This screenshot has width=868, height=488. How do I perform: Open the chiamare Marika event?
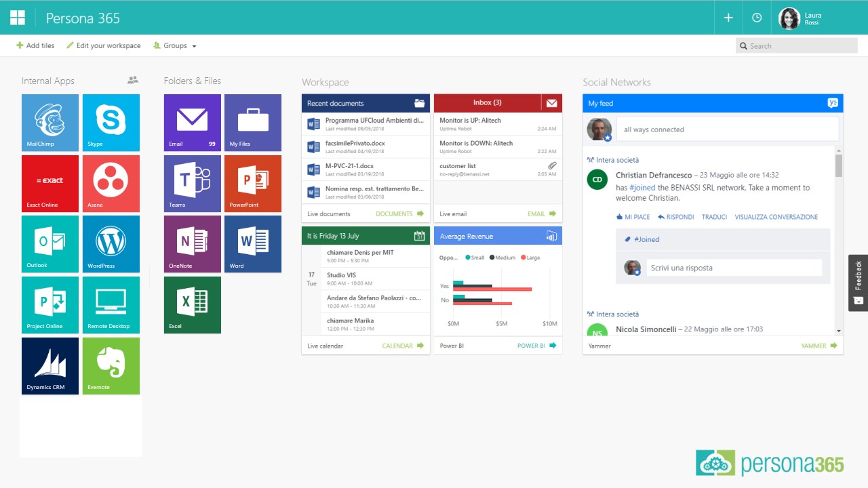click(x=376, y=324)
